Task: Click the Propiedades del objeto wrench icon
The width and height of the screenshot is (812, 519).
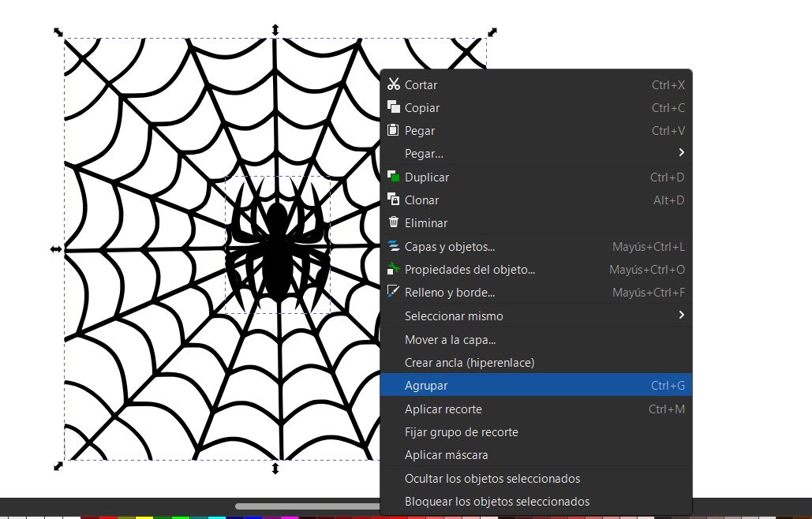Action: pyautogui.click(x=394, y=268)
